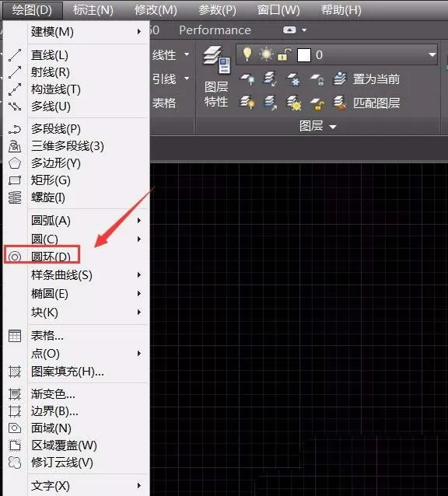Expand the 椭圆(E) submenu
This screenshot has width=448, height=496.
(139, 294)
